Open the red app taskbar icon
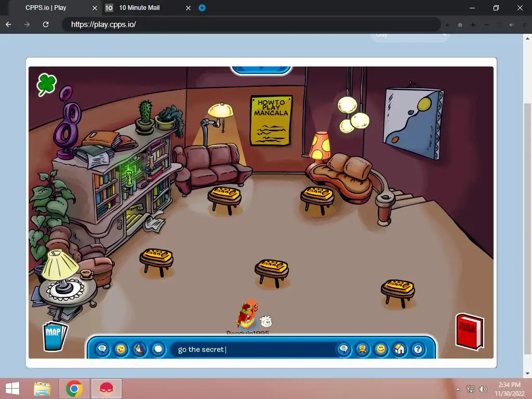The image size is (532, 399). [106, 389]
